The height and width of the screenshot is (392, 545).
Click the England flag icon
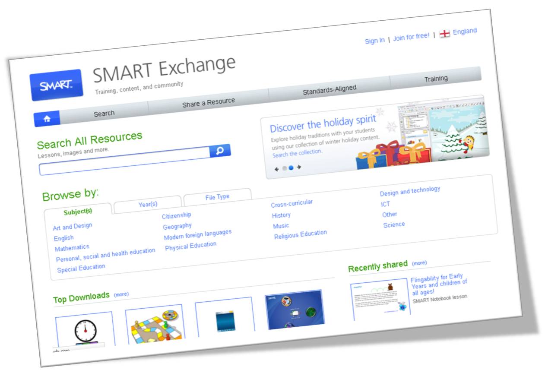[x=445, y=34]
